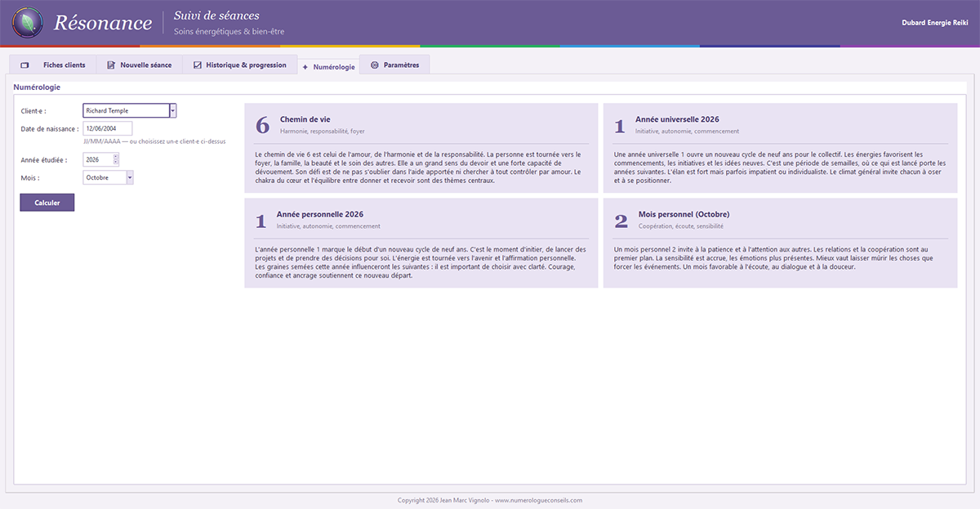Click the Fiches clients card icon

click(24, 65)
